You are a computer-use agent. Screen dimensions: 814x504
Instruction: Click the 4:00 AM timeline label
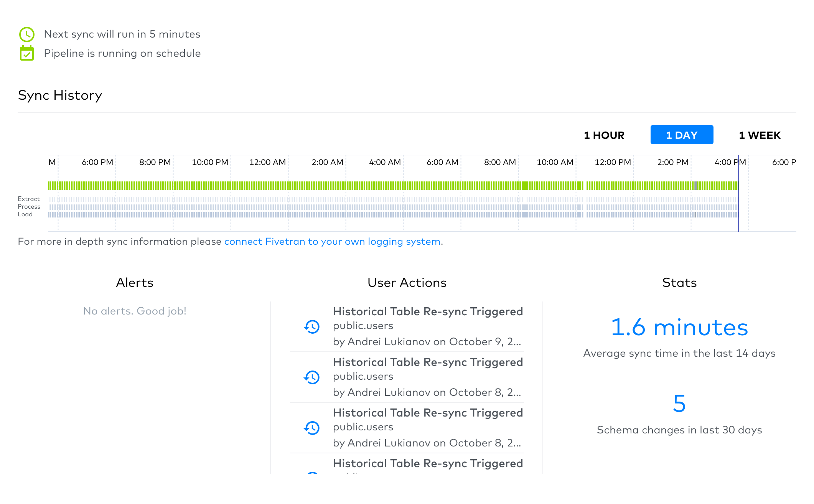click(385, 162)
